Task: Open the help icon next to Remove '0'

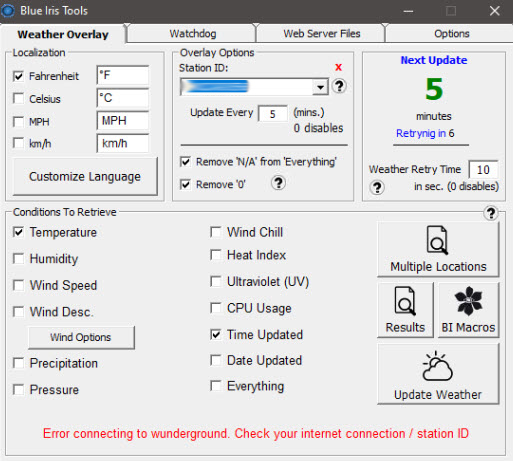Action: (x=278, y=183)
